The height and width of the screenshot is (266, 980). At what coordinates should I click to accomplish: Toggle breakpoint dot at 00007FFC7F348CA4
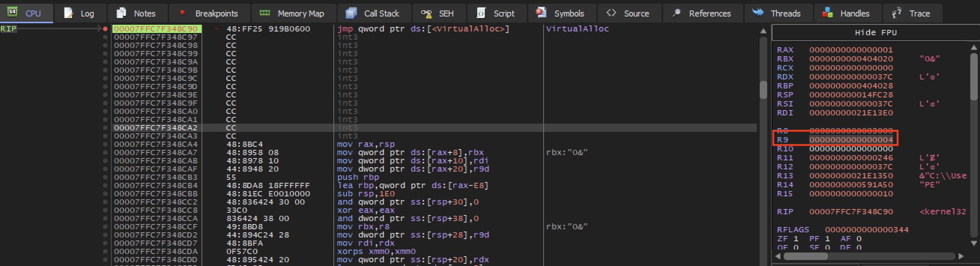tap(105, 145)
